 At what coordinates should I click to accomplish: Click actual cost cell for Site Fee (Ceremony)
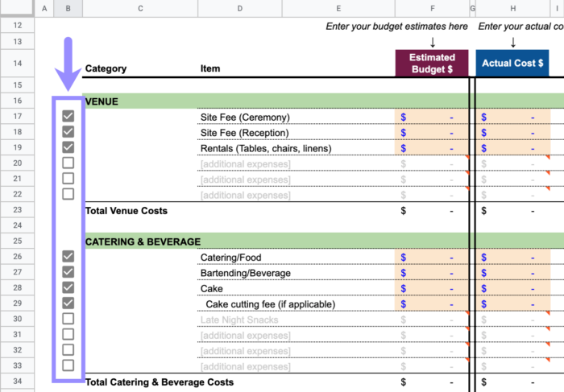pos(513,117)
